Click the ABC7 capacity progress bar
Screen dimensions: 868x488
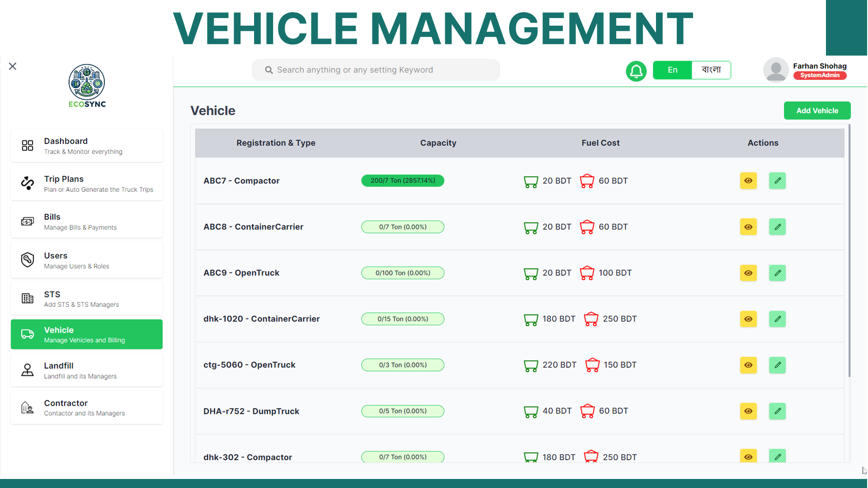(402, 181)
